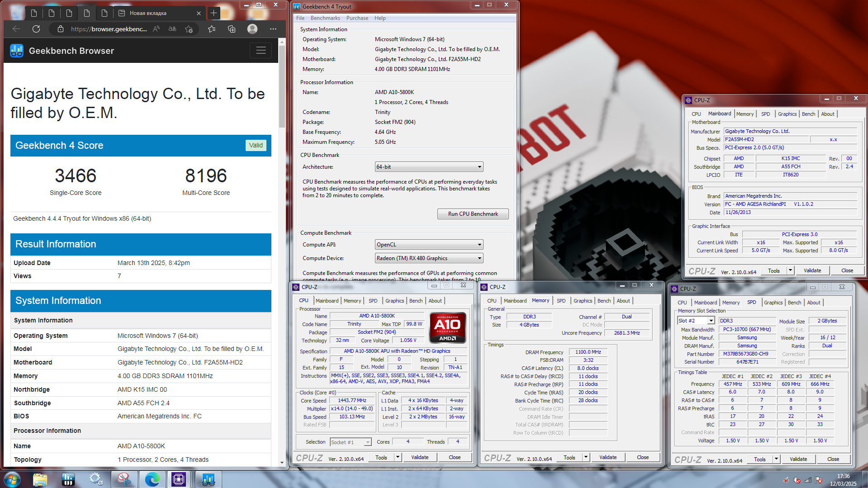Expand Tools arrow in CPU-Z Mainboard window
This screenshot has height=488, width=868.
point(790,270)
